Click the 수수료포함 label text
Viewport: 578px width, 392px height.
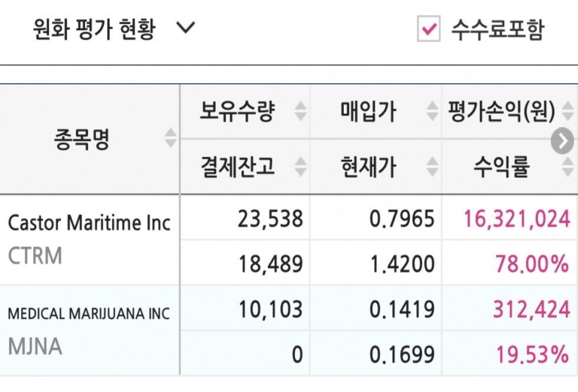click(498, 29)
